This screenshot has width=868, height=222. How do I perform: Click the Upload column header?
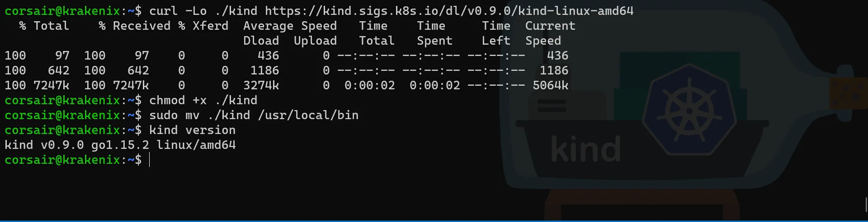point(315,41)
